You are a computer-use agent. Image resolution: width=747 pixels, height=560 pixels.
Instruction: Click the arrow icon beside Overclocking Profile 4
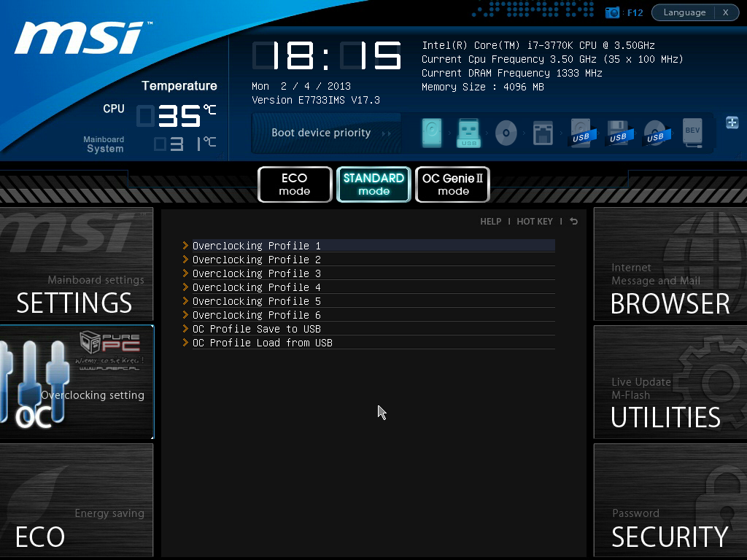click(186, 287)
